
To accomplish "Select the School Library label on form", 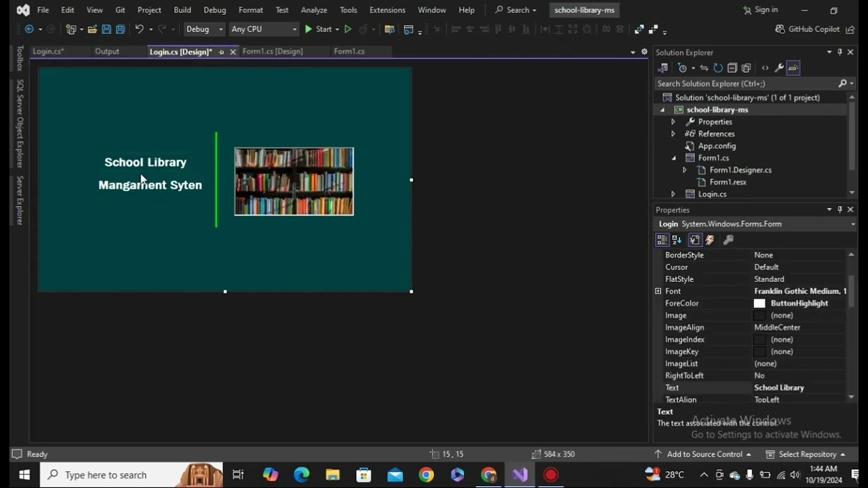I will coord(145,163).
